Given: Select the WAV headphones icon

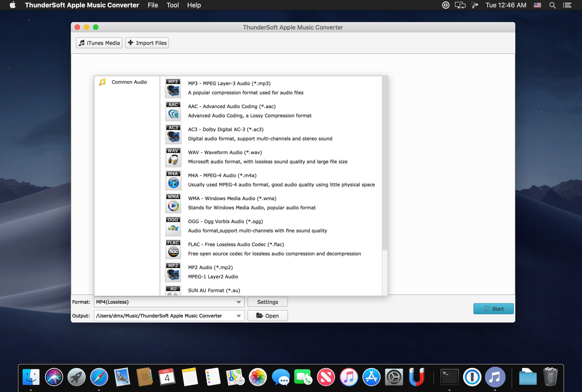Looking at the screenshot, I should pyautogui.click(x=173, y=157).
